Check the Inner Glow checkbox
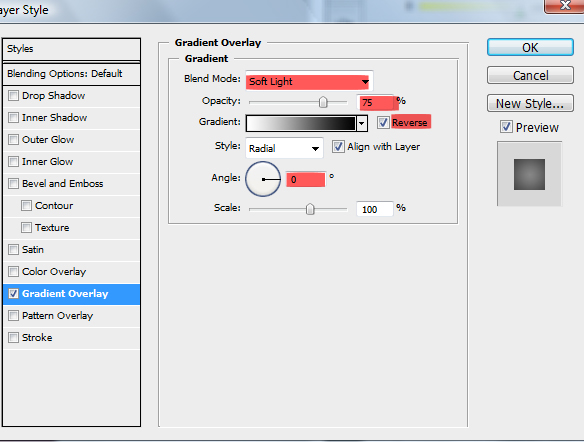Screen dimensions: 584x442 pyautogui.click(x=13, y=162)
